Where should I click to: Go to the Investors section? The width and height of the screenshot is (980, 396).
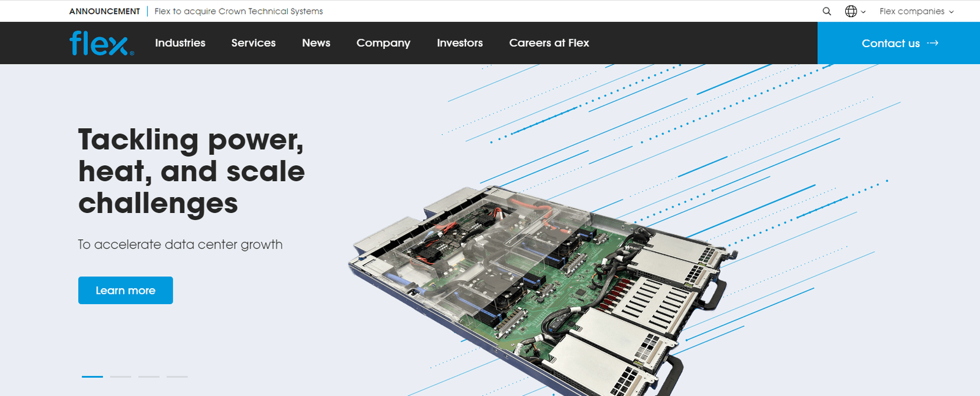(459, 43)
